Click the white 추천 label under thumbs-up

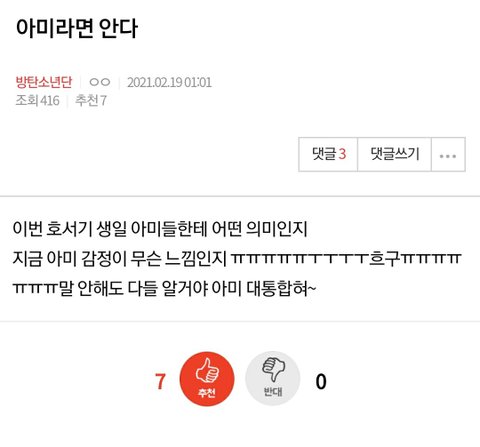(207, 393)
